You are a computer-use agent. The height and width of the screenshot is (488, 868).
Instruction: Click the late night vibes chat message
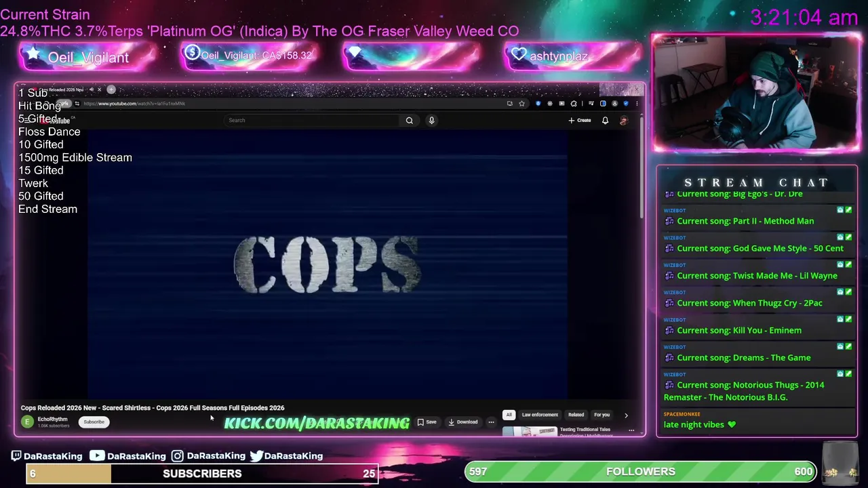(699, 424)
